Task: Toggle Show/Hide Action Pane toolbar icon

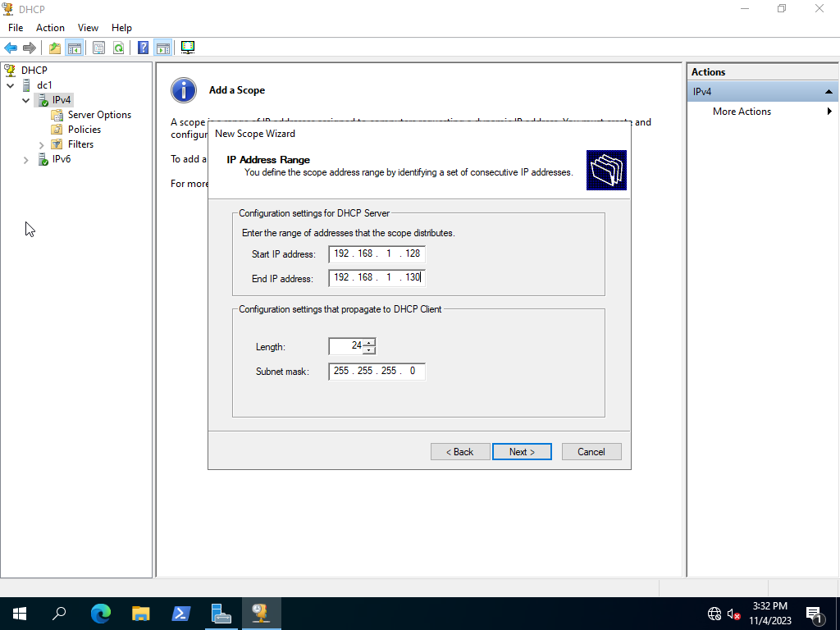Action: (162, 48)
